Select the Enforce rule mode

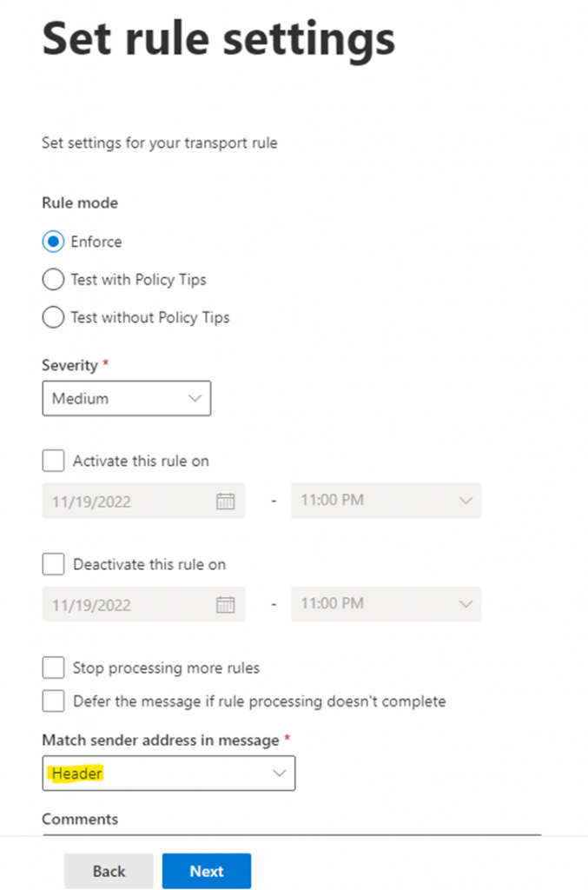pyautogui.click(x=53, y=242)
